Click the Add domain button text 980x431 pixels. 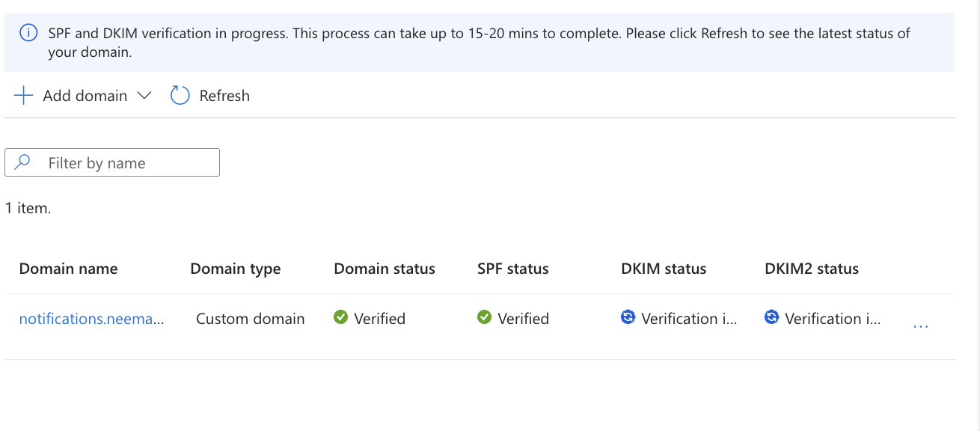(x=85, y=96)
